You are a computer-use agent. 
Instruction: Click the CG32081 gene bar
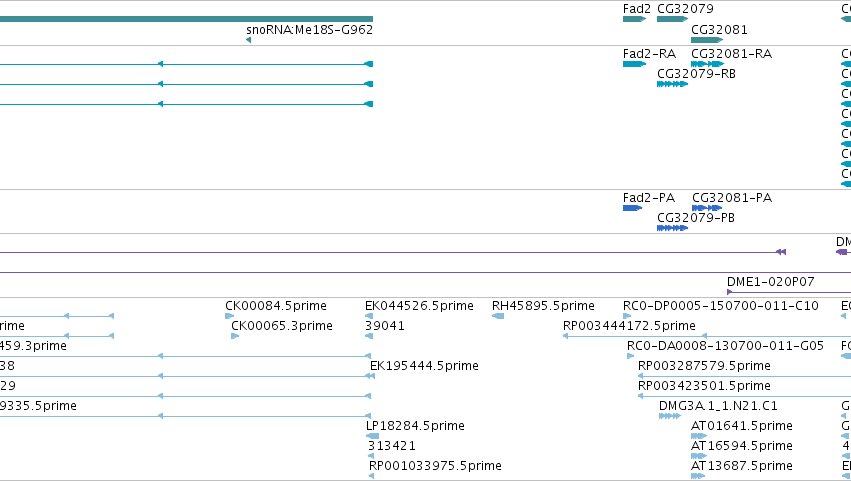click(707, 40)
